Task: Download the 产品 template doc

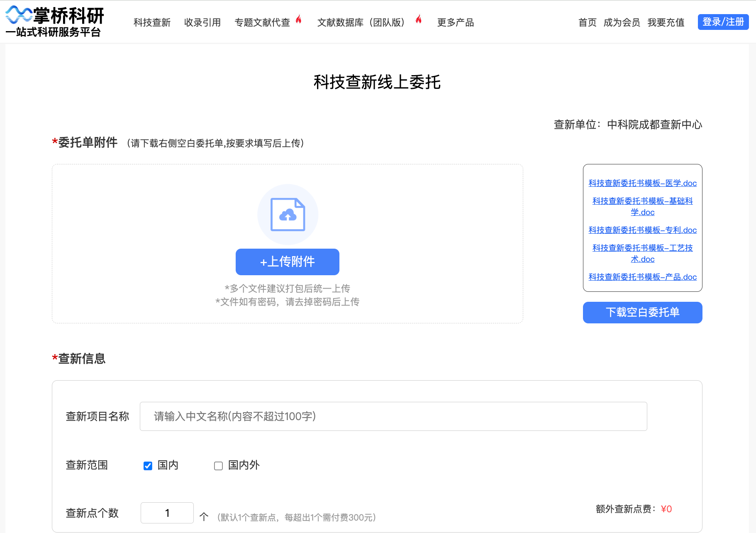Action: [643, 277]
